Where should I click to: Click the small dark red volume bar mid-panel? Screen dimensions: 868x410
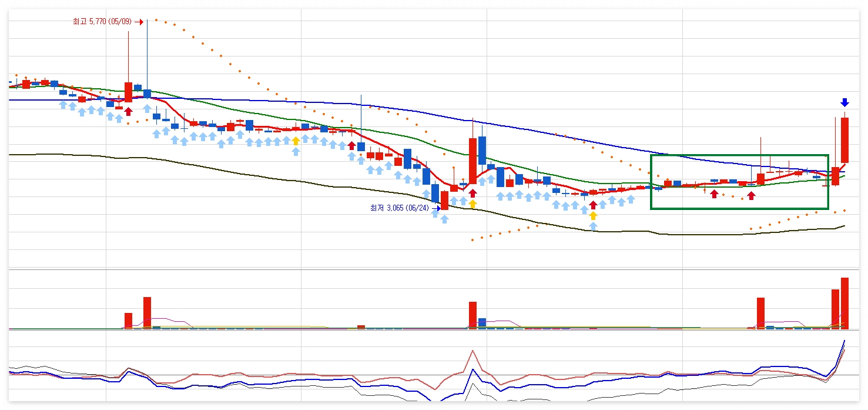click(x=361, y=327)
